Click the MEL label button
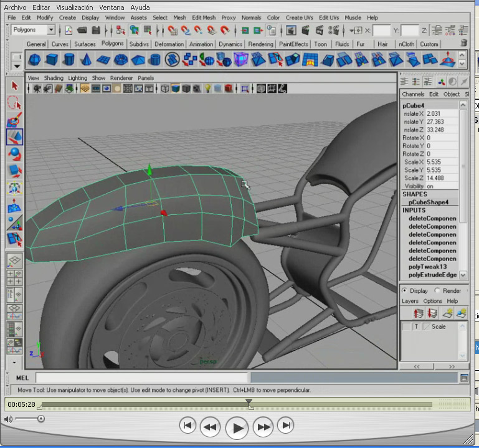 22,378
